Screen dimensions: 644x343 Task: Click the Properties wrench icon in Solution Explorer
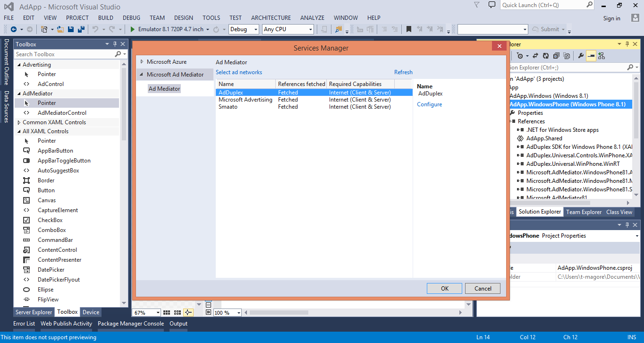pyautogui.click(x=581, y=56)
